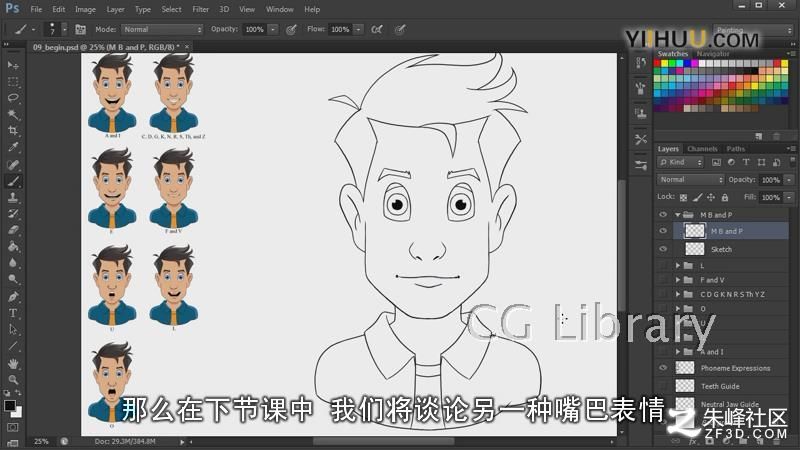The width and height of the screenshot is (800, 450).
Task: Filter layers by type layers icon
Action: coord(746,162)
